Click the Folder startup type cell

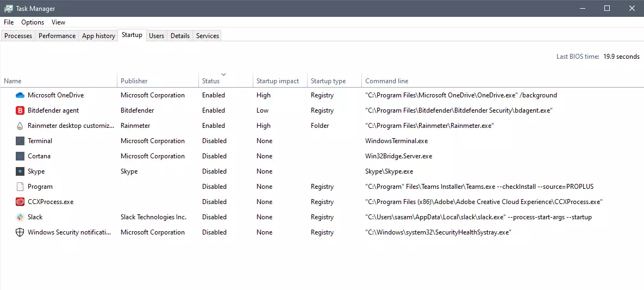(320, 126)
